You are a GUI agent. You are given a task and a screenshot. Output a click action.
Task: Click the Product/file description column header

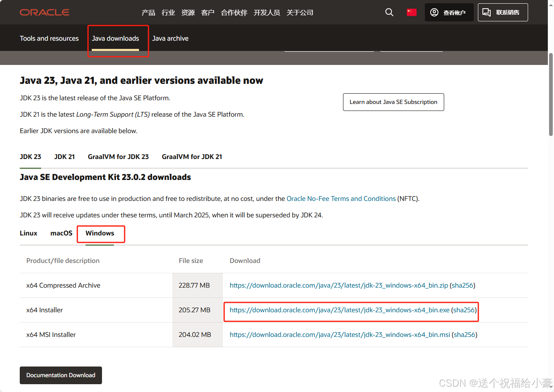[x=63, y=261]
